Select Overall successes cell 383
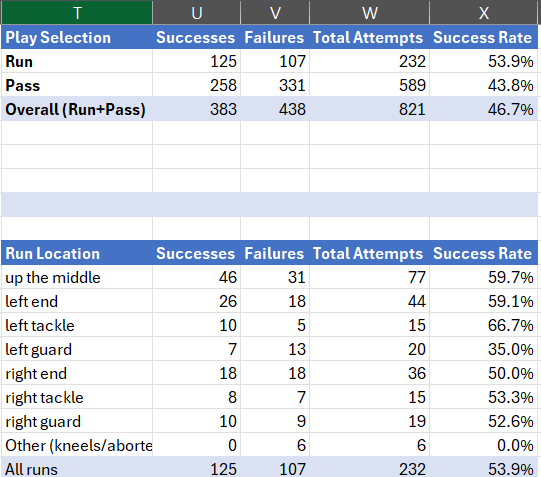This screenshot has height=477, width=541. click(197, 109)
